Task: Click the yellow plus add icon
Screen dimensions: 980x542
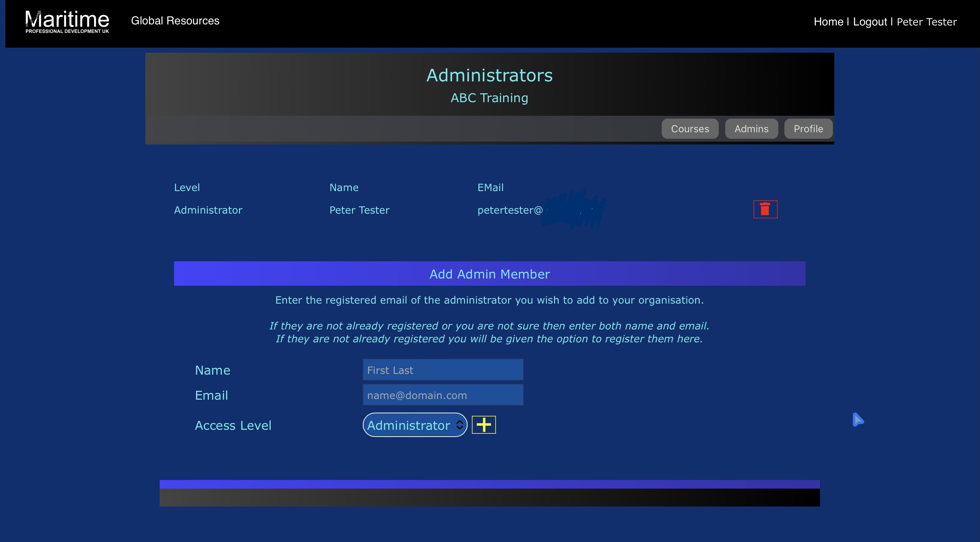Action: click(x=483, y=424)
